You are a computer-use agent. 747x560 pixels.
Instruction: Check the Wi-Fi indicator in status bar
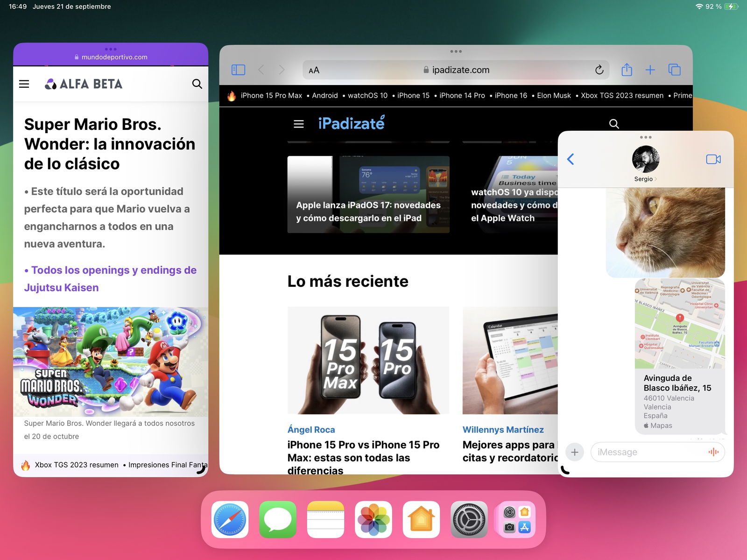pos(699,7)
